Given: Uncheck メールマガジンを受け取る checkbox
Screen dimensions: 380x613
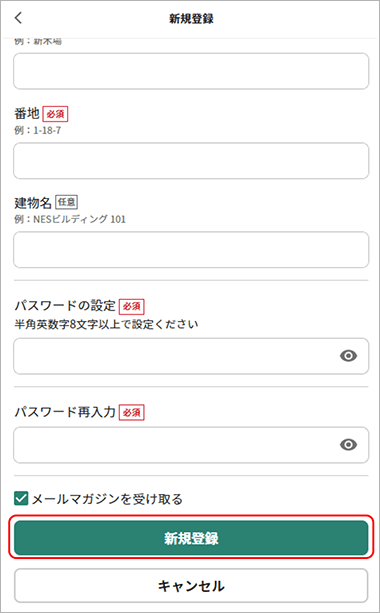Looking at the screenshot, I should pyautogui.click(x=21, y=499).
